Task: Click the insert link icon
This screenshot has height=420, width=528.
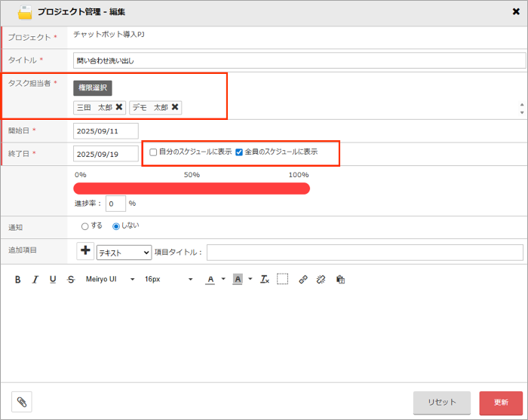Action: point(303,279)
